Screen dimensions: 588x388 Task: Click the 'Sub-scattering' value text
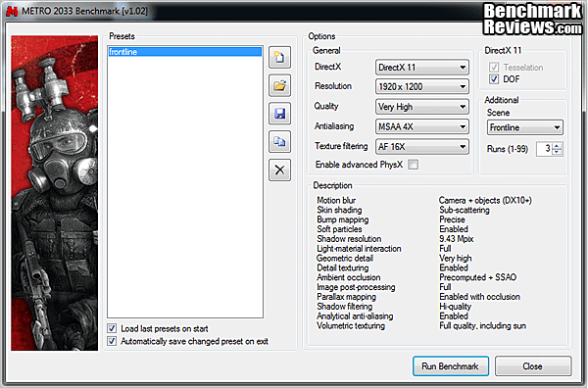point(465,210)
